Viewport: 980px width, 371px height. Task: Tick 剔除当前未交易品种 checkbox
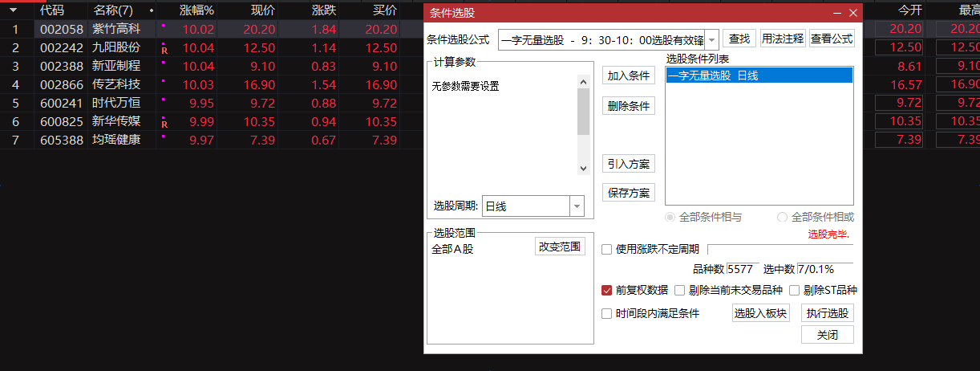pyautogui.click(x=680, y=291)
